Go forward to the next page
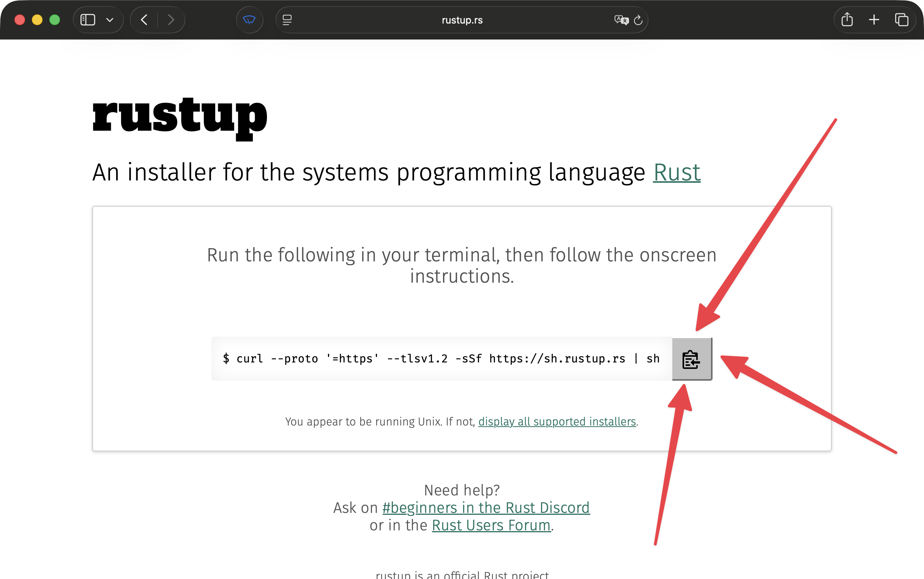This screenshot has height=579, width=924. (x=171, y=19)
